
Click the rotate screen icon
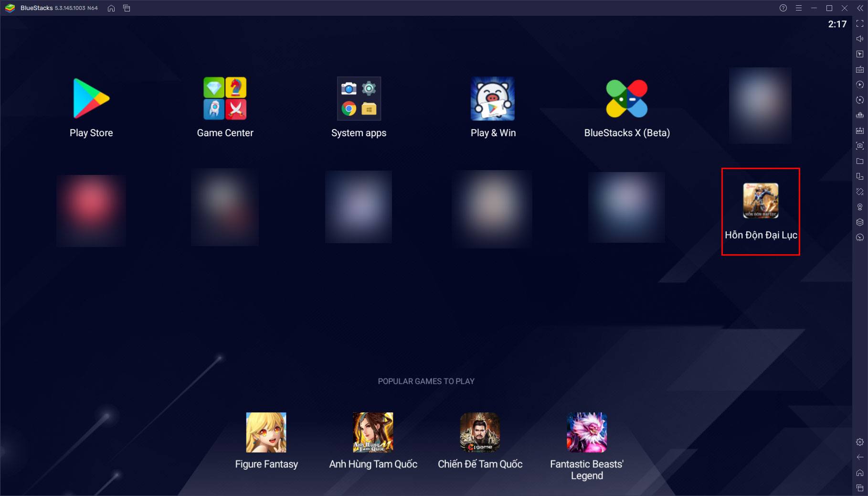click(860, 192)
